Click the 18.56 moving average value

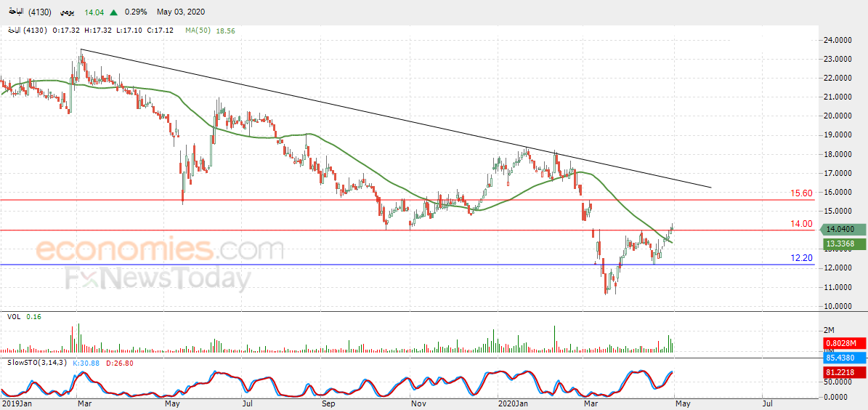pos(225,31)
